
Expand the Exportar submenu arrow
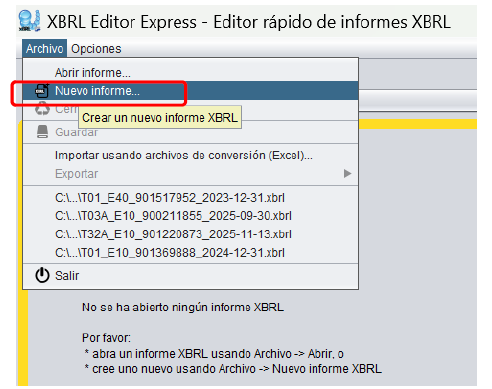tap(347, 174)
